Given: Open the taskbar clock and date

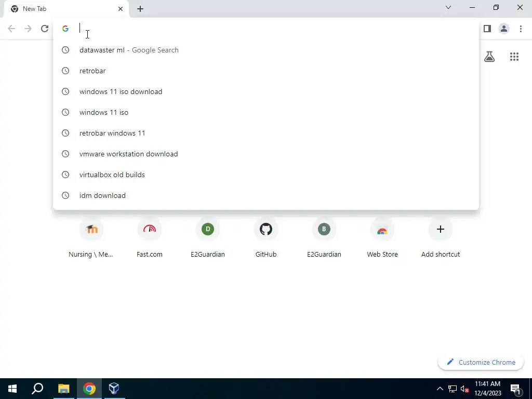Looking at the screenshot, I should pyautogui.click(x=487, y=389).
